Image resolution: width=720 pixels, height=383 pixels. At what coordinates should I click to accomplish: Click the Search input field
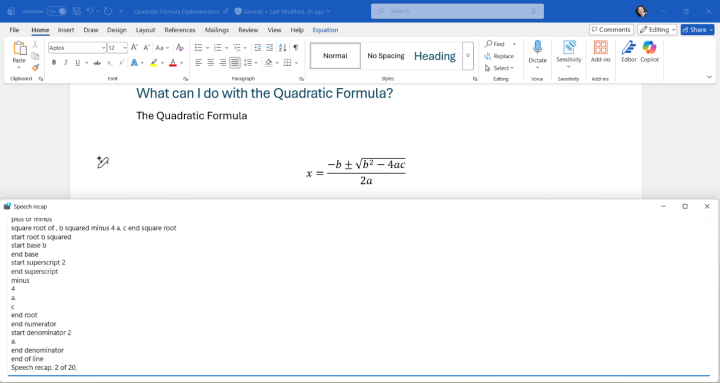tap(457, 11)
